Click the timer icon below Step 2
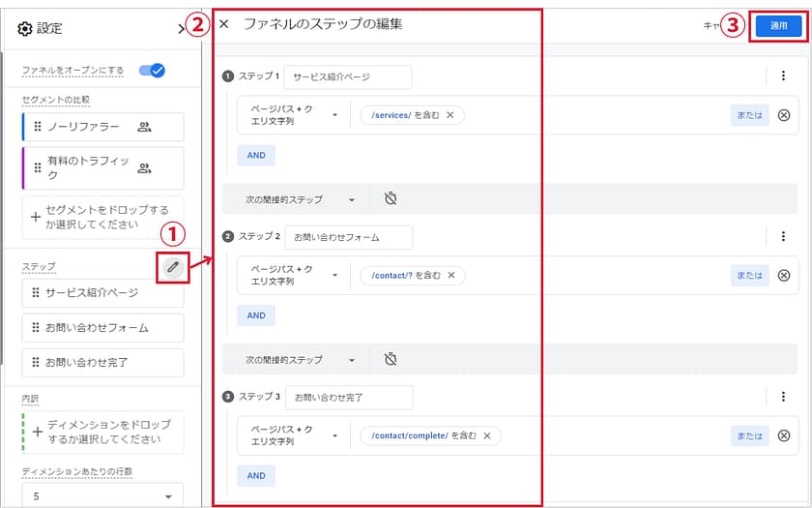The height and width of the screenshot is (508, 812). click(391, 359)
